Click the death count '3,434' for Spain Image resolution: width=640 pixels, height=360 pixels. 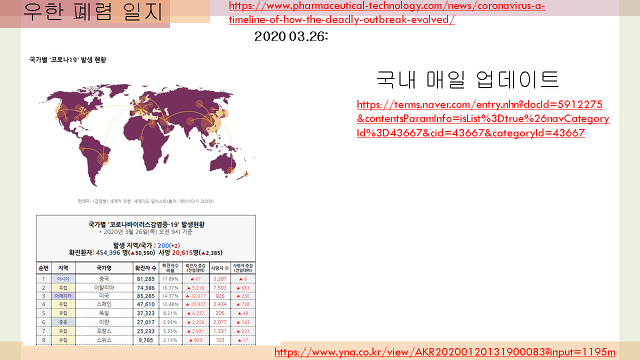coord(220,304)
